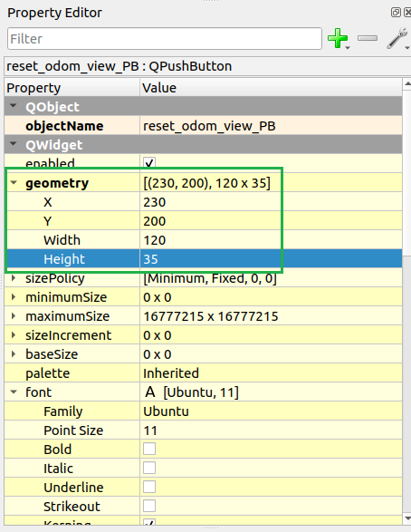Collapse the font property group
The image size is (411, 532).
click(14, 392)
